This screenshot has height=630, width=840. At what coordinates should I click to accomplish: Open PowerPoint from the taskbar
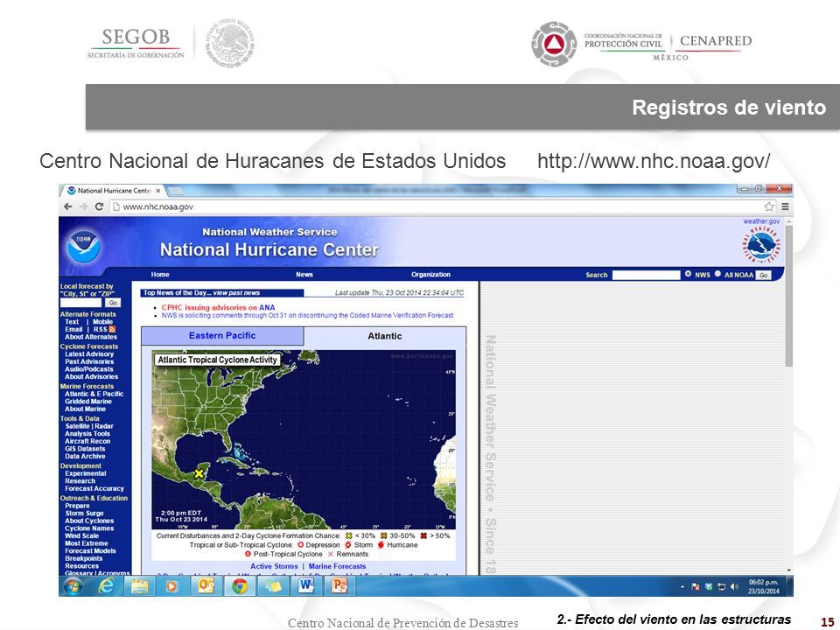tap(339, 586)
